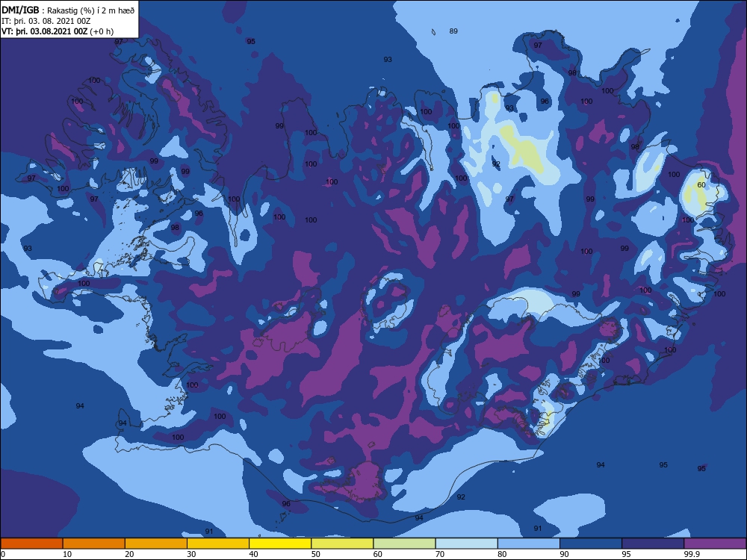Pick the bright yellow 40–50 legend swatch

[x=280, y=544]
